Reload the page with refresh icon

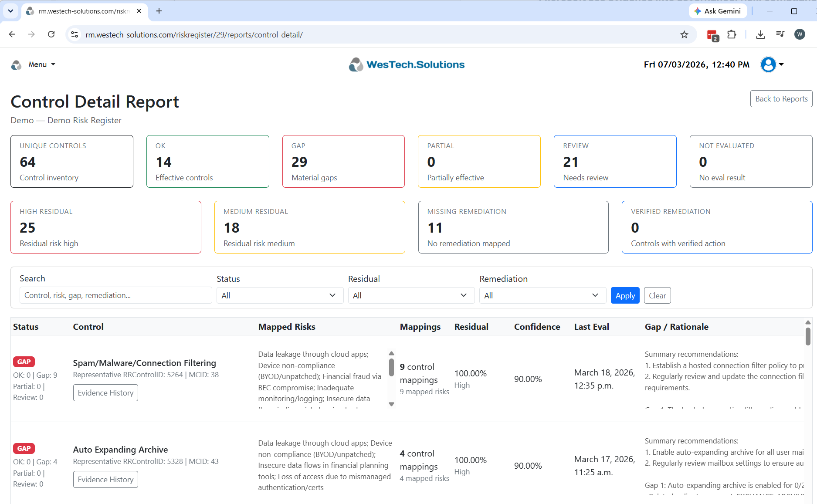pos(51,34)
